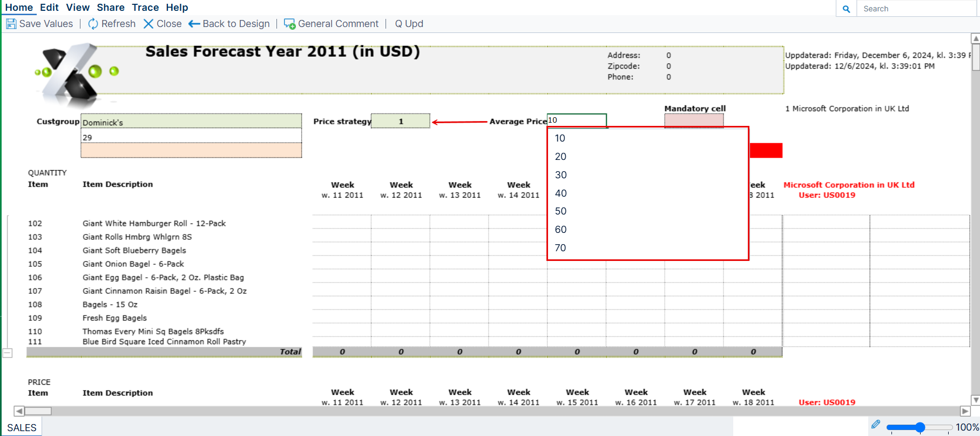The image size is (980, 436).
Task: Click item 106 Giant Egg Bagel description
Action: coord(163,278)
